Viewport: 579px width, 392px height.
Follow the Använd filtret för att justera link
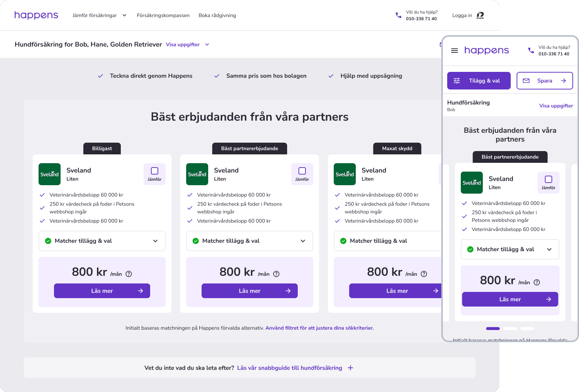pos(319,328)
